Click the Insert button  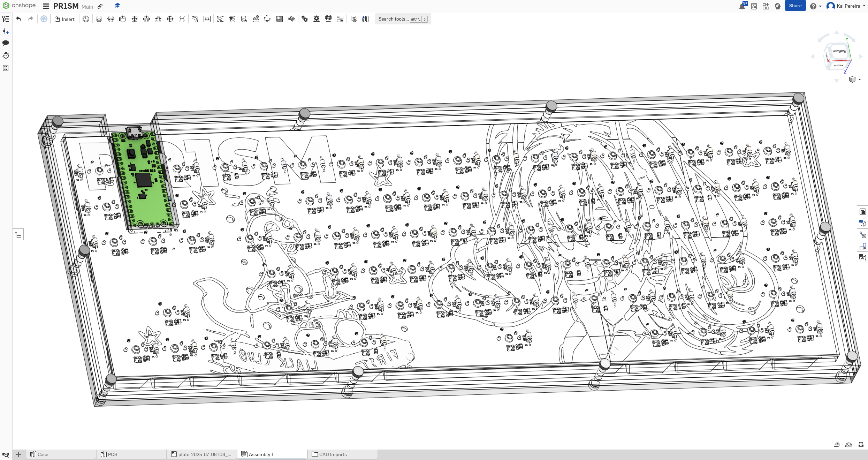pos(64,19)
